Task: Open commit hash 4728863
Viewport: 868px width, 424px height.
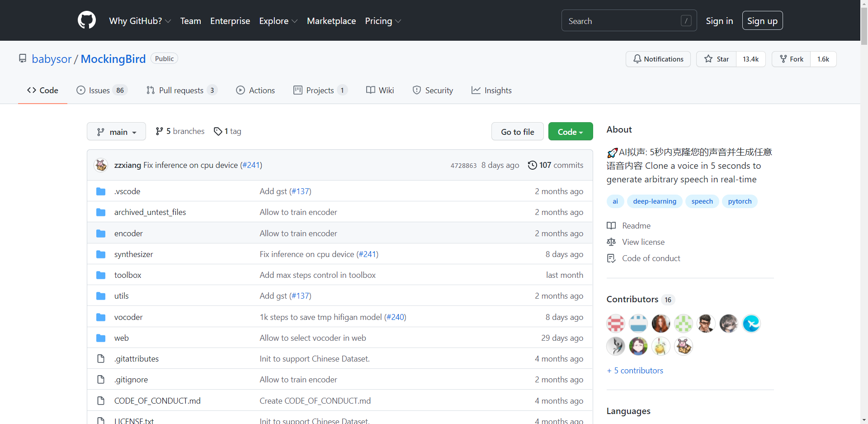Action: point(463,166)
